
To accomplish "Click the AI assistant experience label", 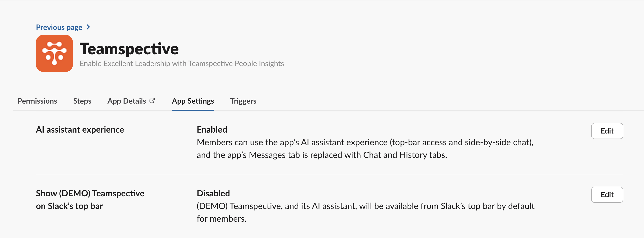I will click(x=80, y=130).
